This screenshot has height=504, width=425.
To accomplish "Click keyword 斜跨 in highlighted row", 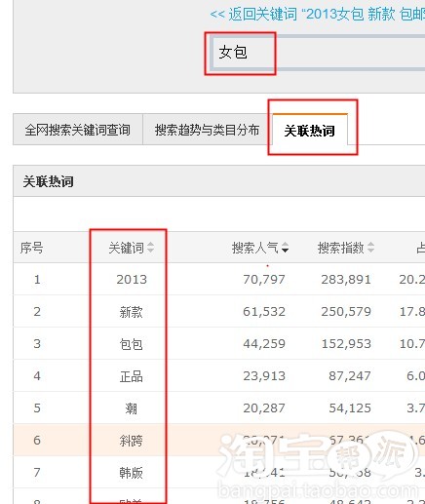I will click(x=131, y=441).
